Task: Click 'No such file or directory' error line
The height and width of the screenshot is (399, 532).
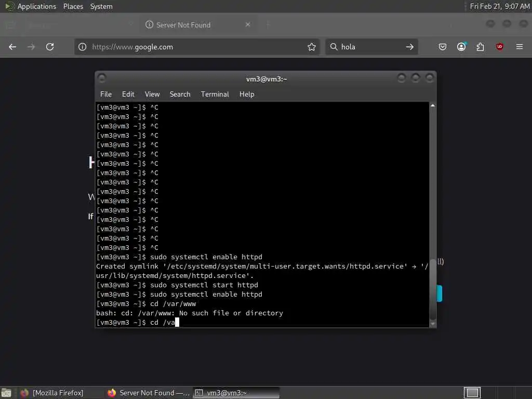Action: (x=189, y=313)
